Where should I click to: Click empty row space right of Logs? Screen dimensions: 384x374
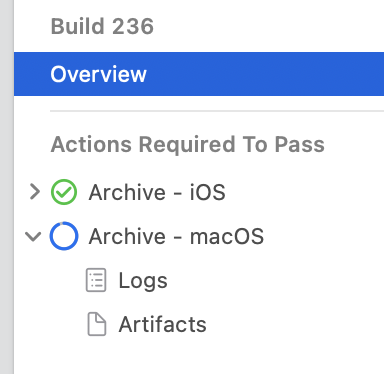coord(276,280)
